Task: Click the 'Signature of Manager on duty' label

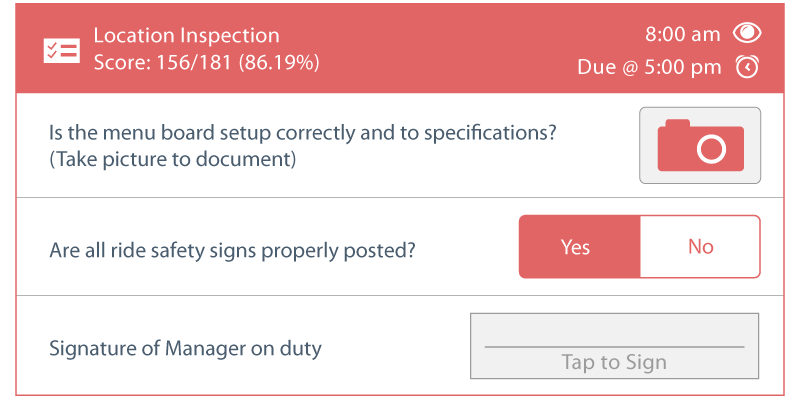Action: pos(185,349)
